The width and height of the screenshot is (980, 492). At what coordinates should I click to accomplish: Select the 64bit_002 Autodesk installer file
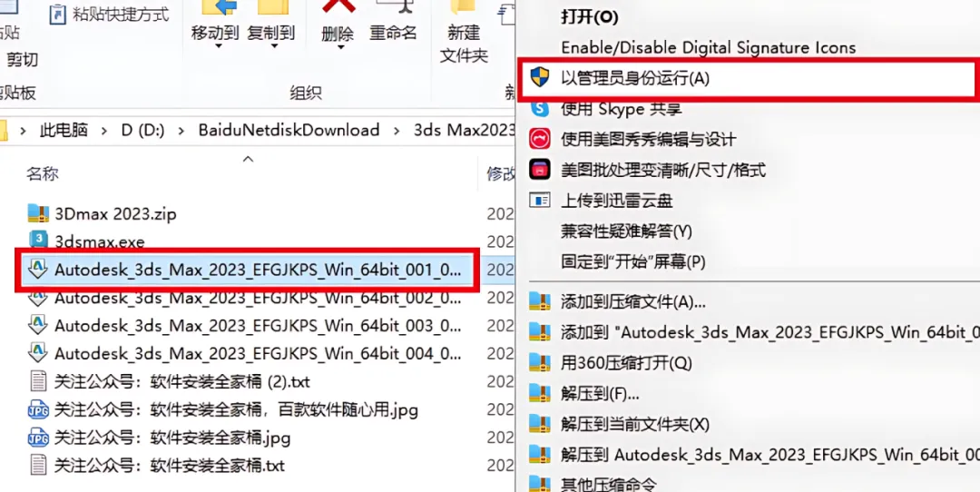coord(245,299)
